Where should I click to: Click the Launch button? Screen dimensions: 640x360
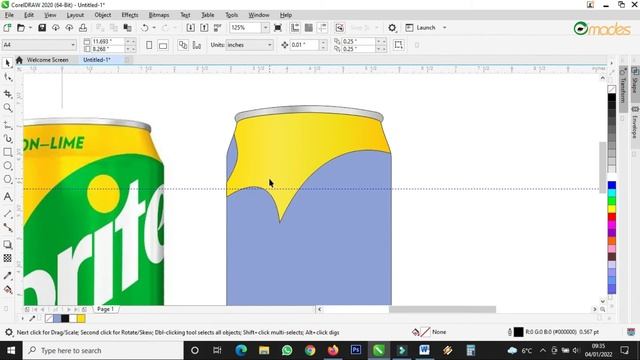420,28
